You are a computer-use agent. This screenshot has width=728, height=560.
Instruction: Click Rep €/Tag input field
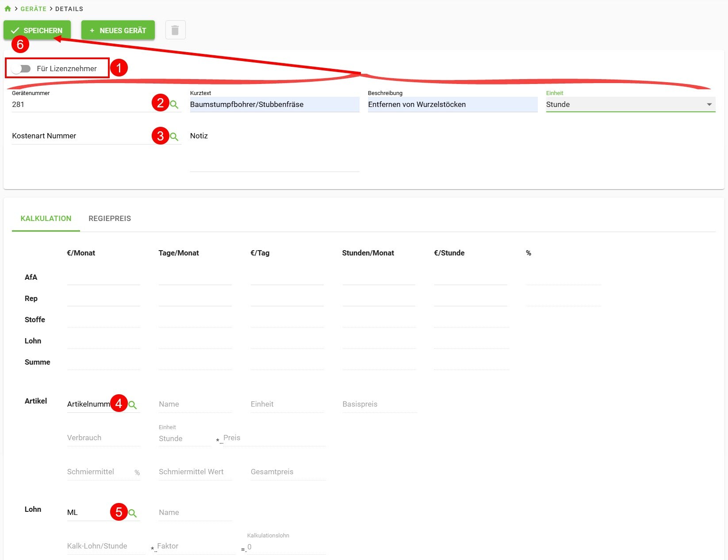pyautogui.click(x=287, y=298)
